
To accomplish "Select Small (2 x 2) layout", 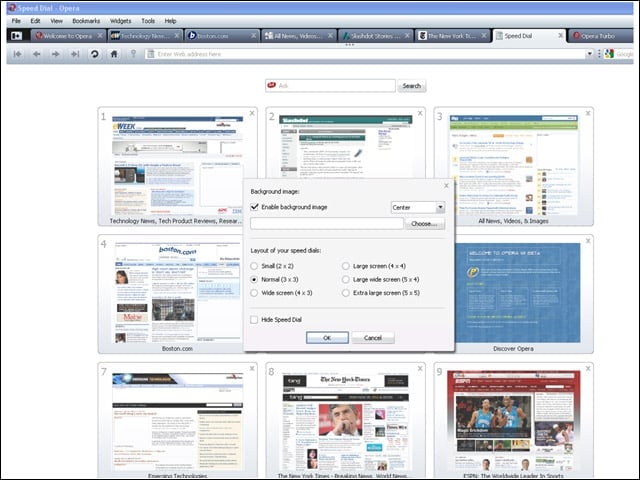I will pyautogui.click(x=254, y=266).
